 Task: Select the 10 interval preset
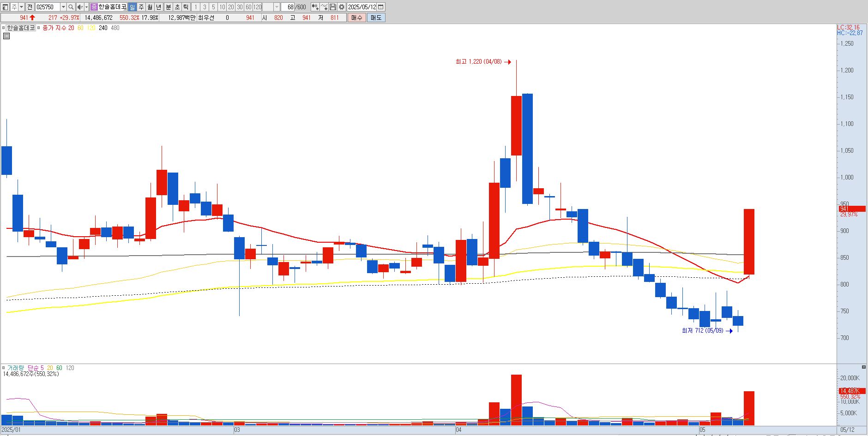222,7
